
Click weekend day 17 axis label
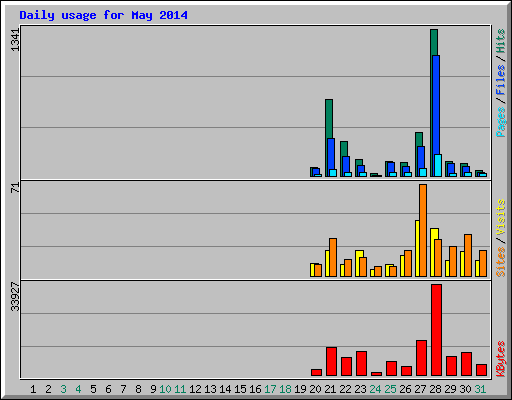270,389
